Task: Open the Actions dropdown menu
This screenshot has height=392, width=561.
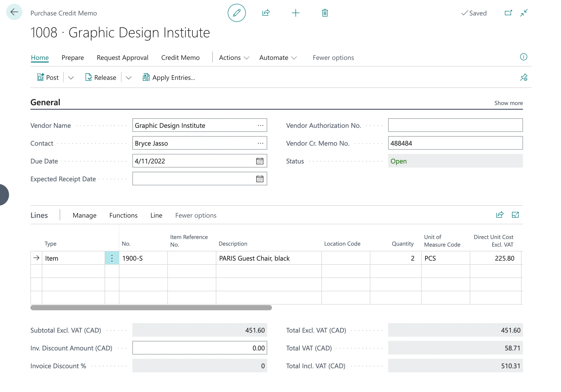Action: coord(234,58)
